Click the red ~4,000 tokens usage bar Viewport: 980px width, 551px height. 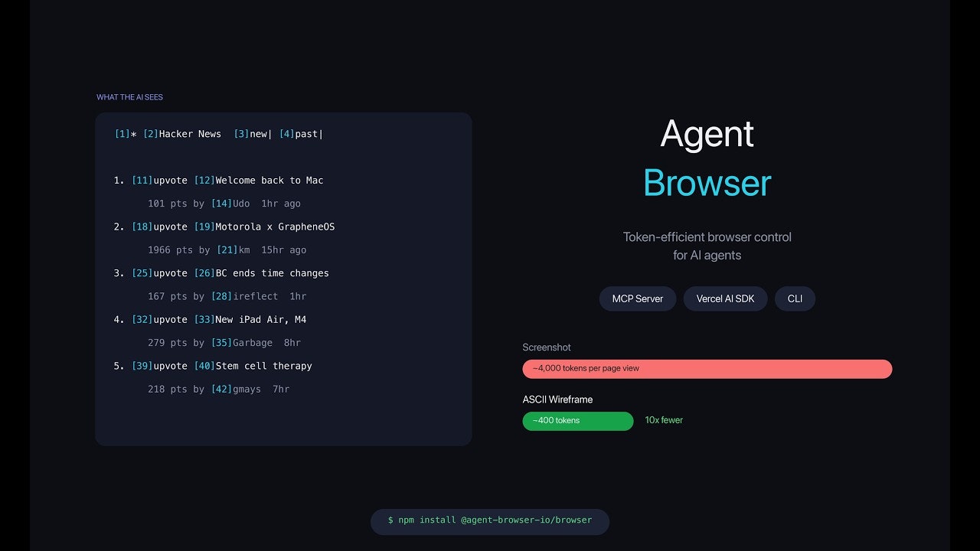pyautogui.click(x=707, y=369)
